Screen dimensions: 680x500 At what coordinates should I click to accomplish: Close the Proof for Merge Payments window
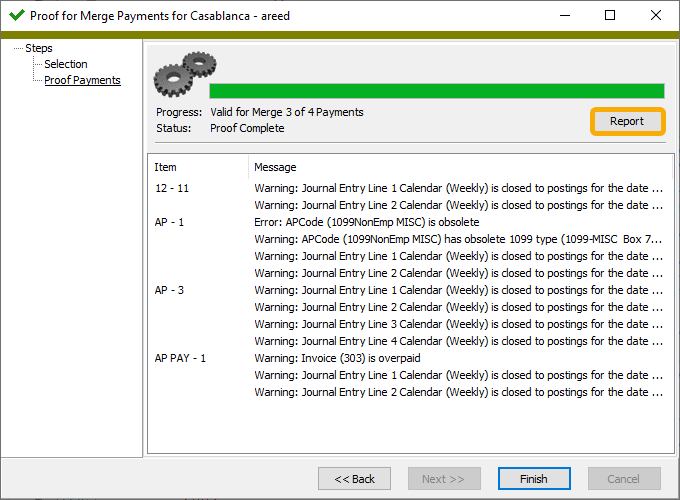point(656,16)
